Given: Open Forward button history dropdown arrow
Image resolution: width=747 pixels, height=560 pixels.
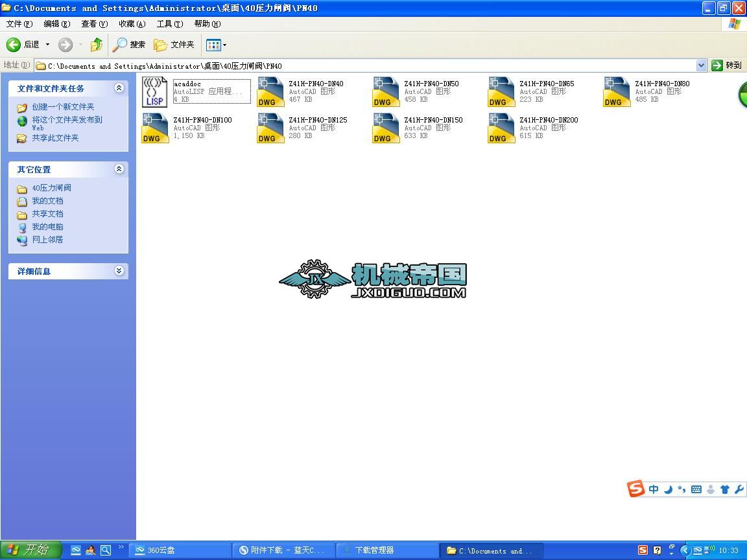Looking at the screenshot, I should 80,45.
